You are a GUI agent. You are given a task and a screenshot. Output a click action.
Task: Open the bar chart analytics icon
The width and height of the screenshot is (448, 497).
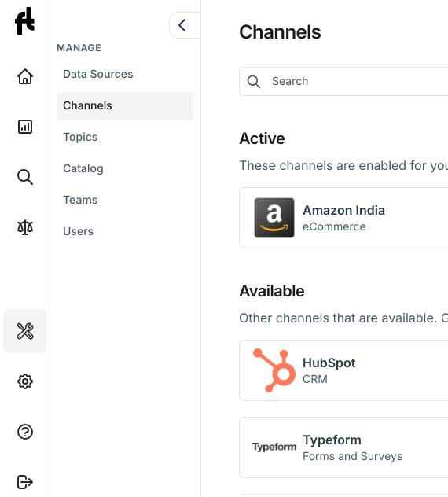click(25, 127)
